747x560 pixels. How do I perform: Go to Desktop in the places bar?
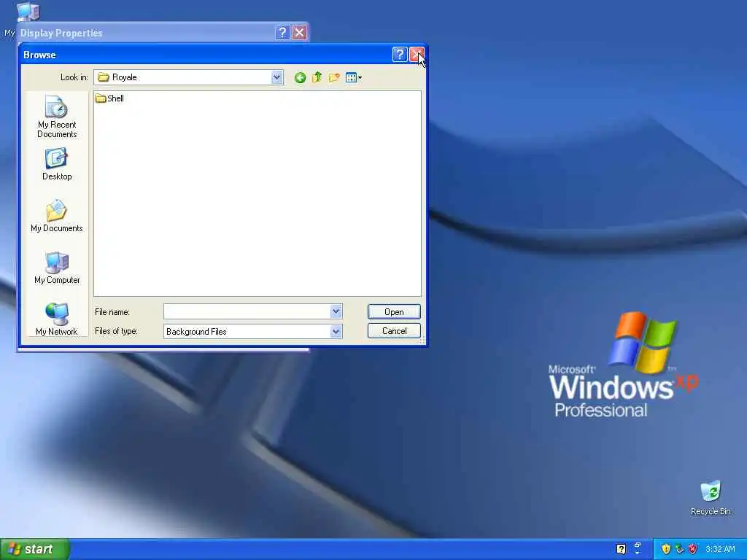pos(57,164)
